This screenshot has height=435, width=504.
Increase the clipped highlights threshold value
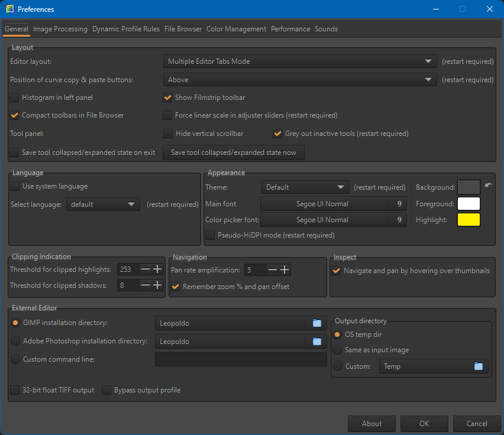tap(157, 270)
